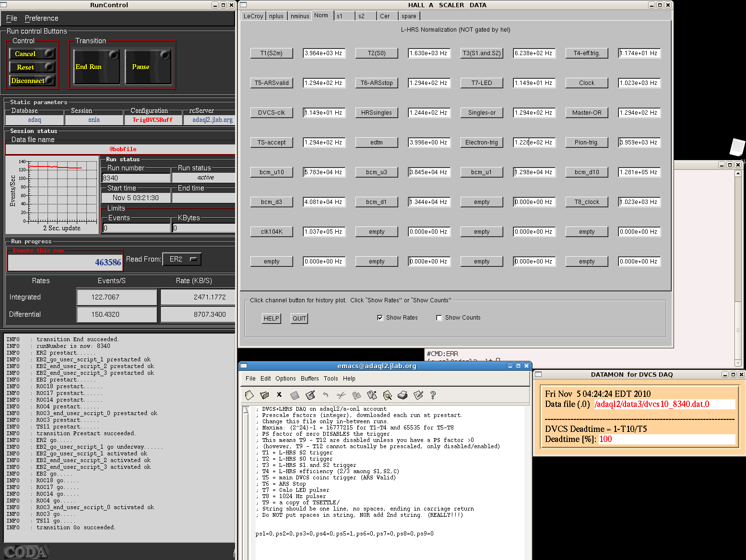This screenshot has height=560, width=746.
Task: Click the paper document icon on the desktop
Action: click(x=737, y=147)
